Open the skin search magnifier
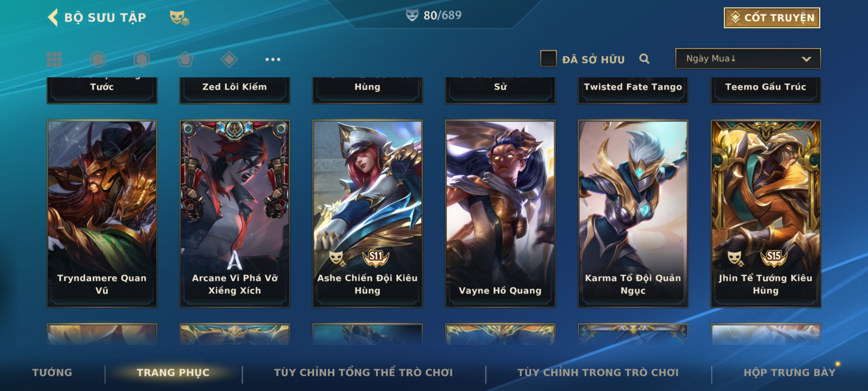 (644, 59)
